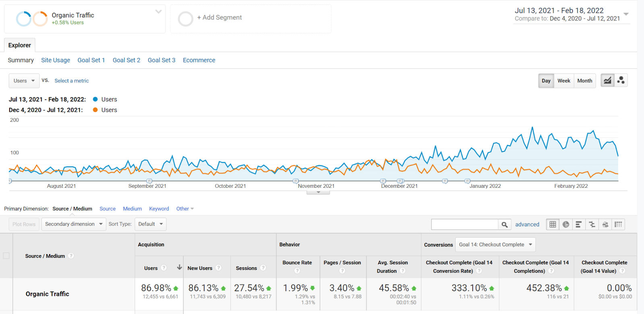This screenshot has width=644, height=314.
Task: Switch to motion chart view
Action: coord(621,80)
